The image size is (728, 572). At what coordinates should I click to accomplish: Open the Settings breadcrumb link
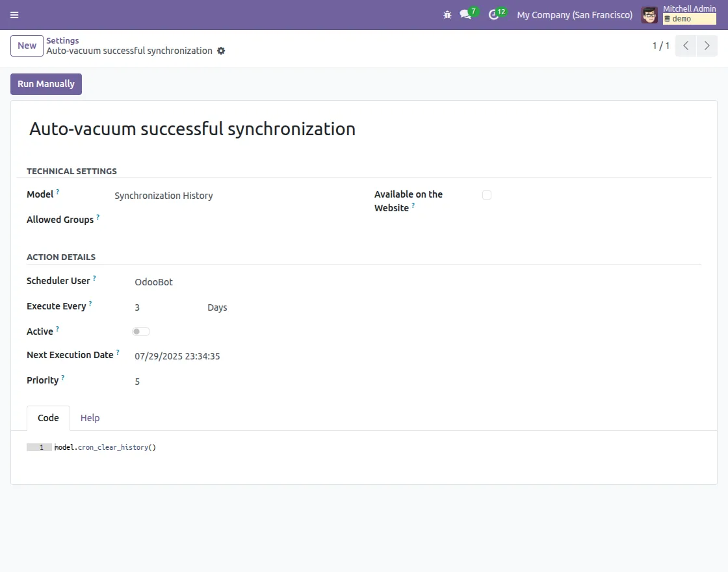click(62, 40)
